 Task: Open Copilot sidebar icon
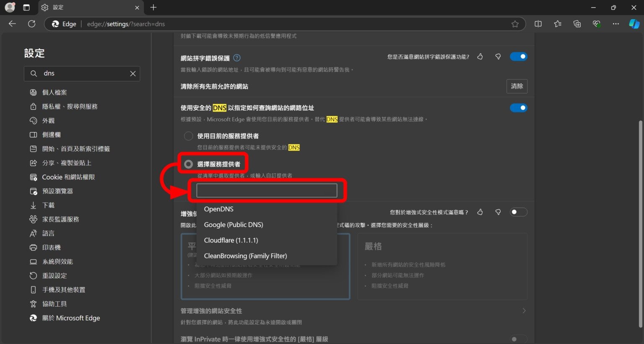[634, 24]
